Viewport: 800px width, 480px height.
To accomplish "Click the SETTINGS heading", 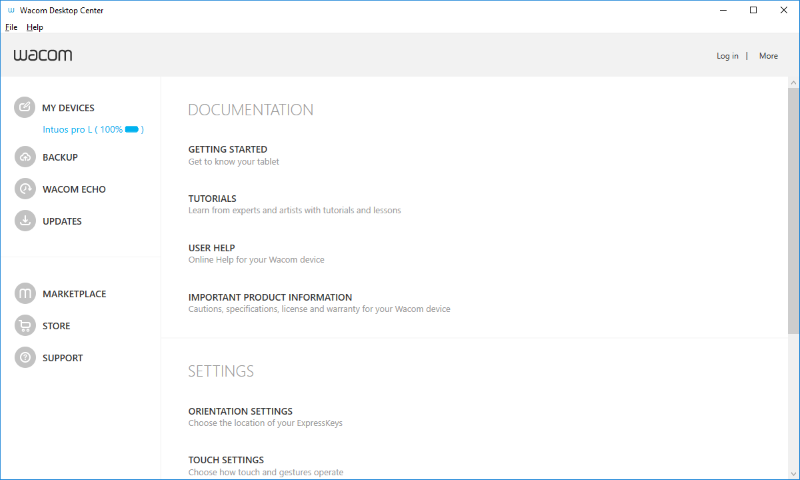I will click(221, 371).
